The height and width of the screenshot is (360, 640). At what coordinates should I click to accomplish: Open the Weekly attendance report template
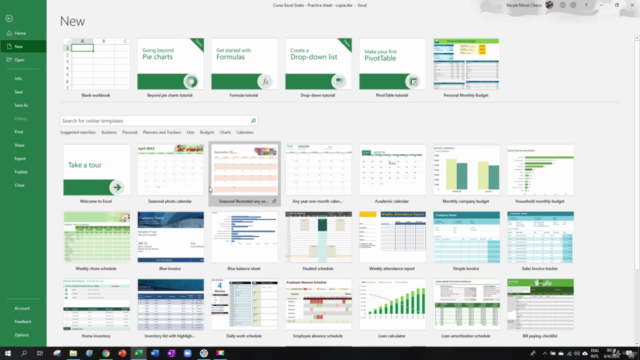click(392, 242)
